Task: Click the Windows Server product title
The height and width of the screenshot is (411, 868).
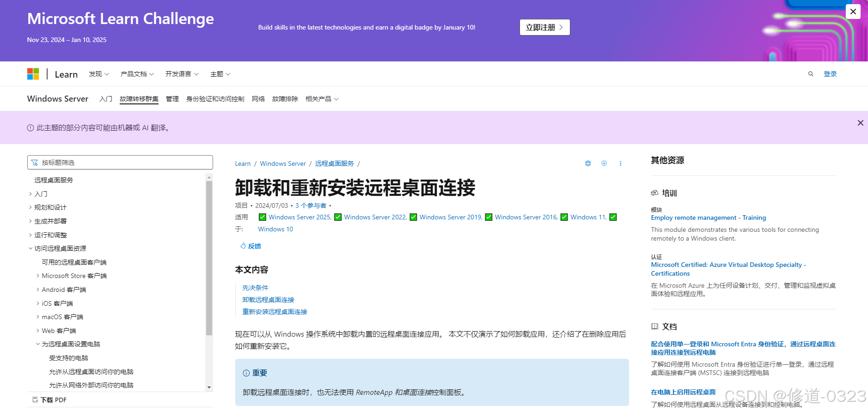Action: [x=58, y=99]
